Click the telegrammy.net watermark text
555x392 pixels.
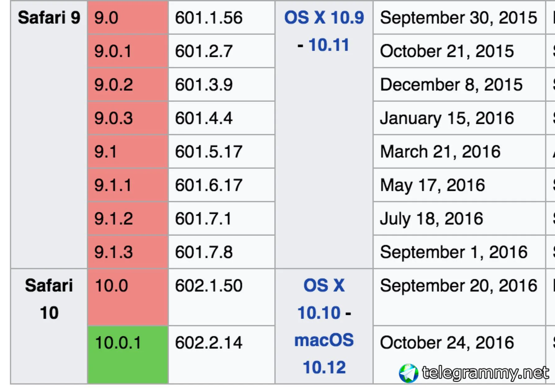pos(485,372)
